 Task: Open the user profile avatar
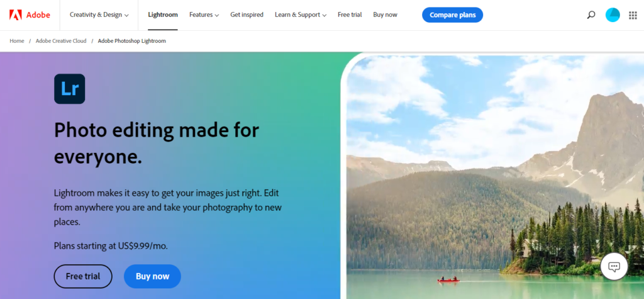click(x=613, y=15)
